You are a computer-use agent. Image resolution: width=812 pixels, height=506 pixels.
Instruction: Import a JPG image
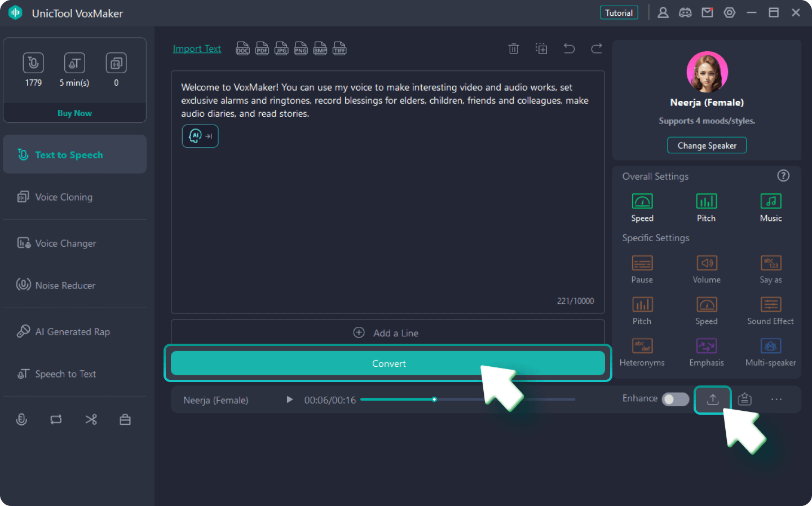[x=281, y=48]
